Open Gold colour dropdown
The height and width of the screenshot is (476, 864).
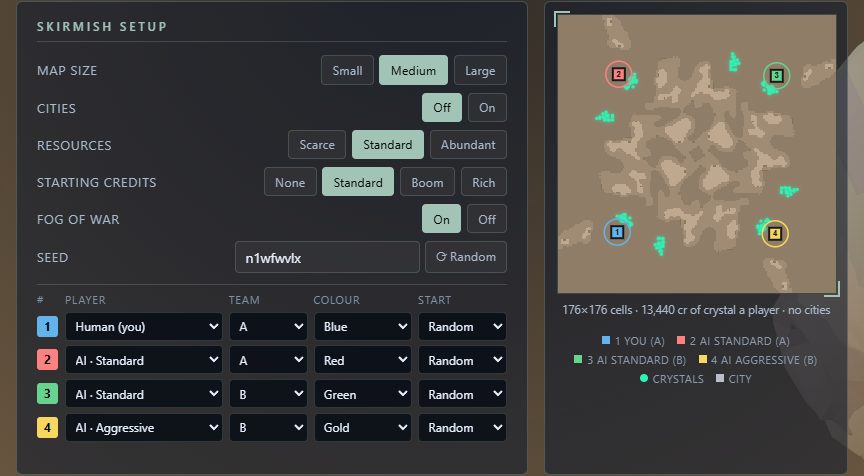[363, 428]
